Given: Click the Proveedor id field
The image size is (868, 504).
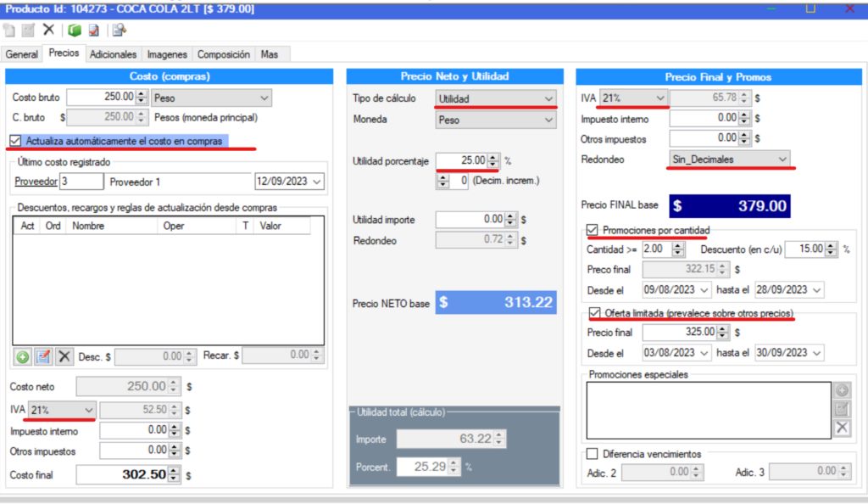Looking at the screenshot, I should (x=81, y=181).
